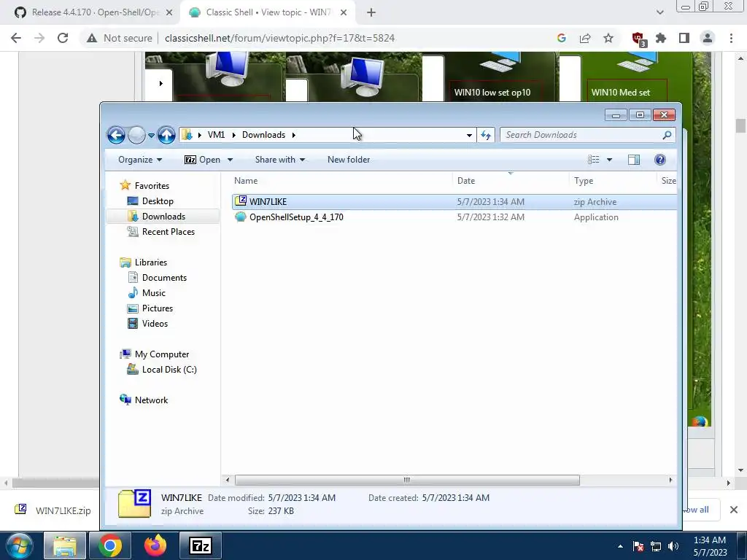Change the view icon in toolbar
This screenshot has height=560, width=747.
tap(594, 160)
